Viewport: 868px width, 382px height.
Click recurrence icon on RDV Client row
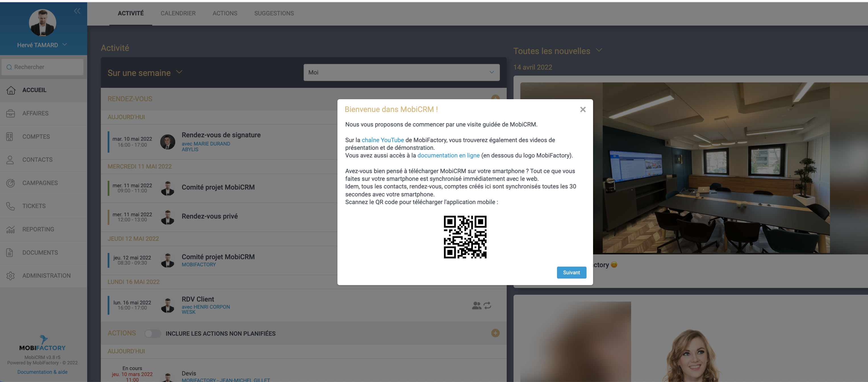point(487,306)
